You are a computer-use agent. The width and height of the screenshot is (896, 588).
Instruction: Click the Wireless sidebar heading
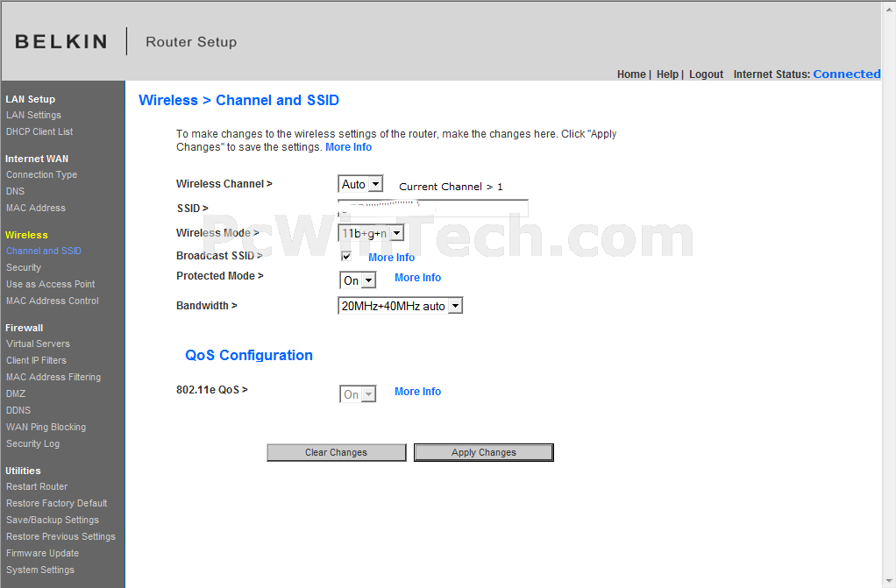pos(26,235)
